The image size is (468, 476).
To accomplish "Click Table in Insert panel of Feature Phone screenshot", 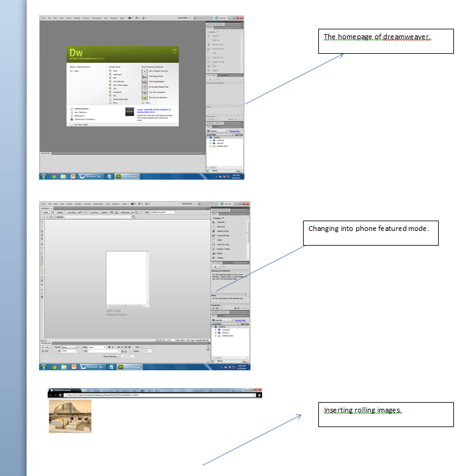I will 217,240.
